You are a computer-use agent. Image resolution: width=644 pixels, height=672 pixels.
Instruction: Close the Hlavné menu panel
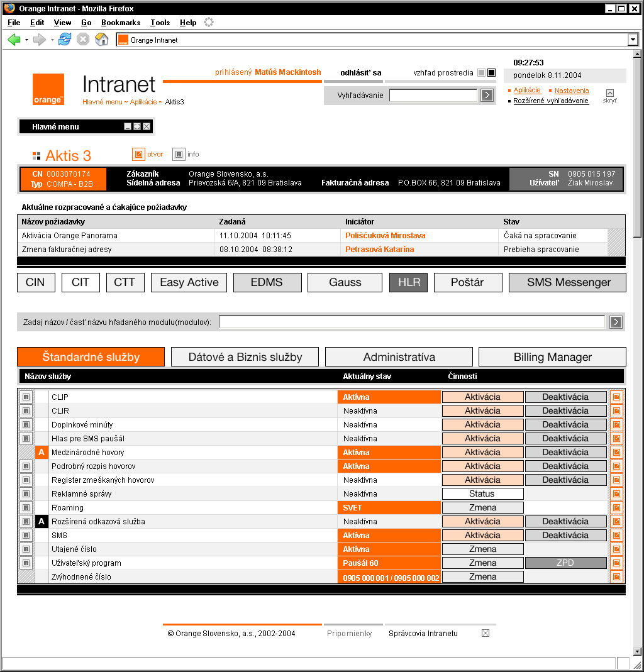pos(147,126)
